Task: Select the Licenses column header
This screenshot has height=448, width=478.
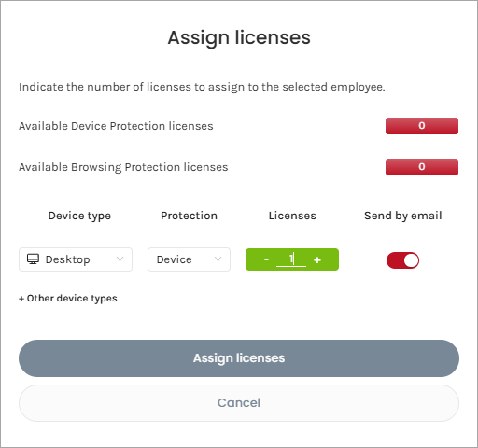Action: coord(292,216)
